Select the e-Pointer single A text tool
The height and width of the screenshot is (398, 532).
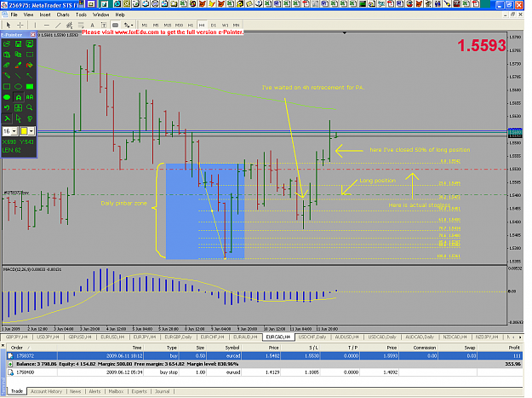pyautogui.click(x=19, y=97)
